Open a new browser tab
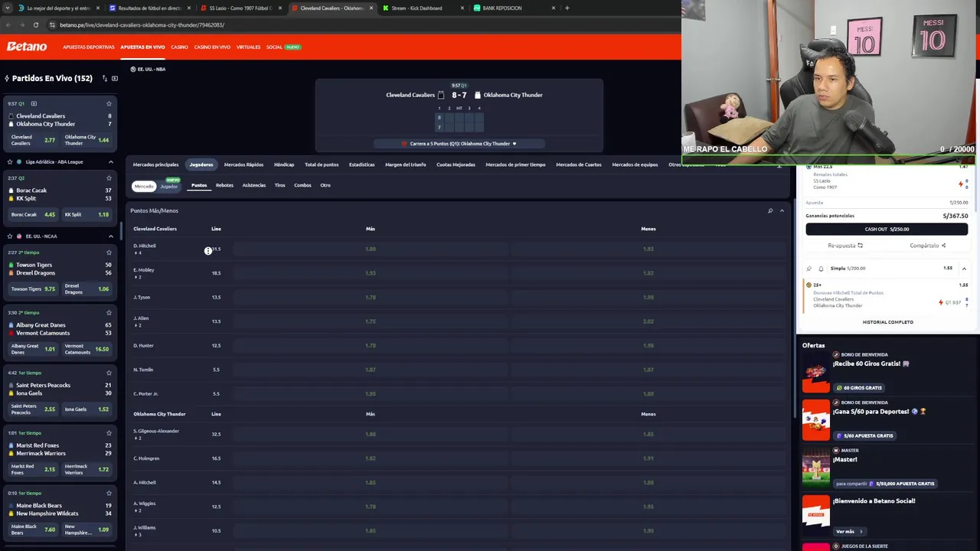Viewport: 980px width, 551px height. pos(567,8)
